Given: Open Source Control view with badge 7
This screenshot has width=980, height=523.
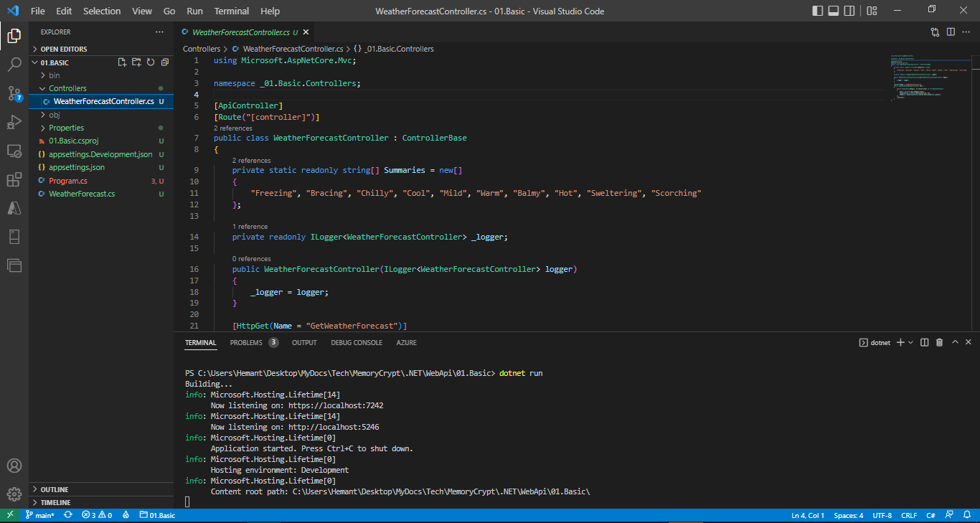Looking at the screenshot, I should tap(14, 93).
